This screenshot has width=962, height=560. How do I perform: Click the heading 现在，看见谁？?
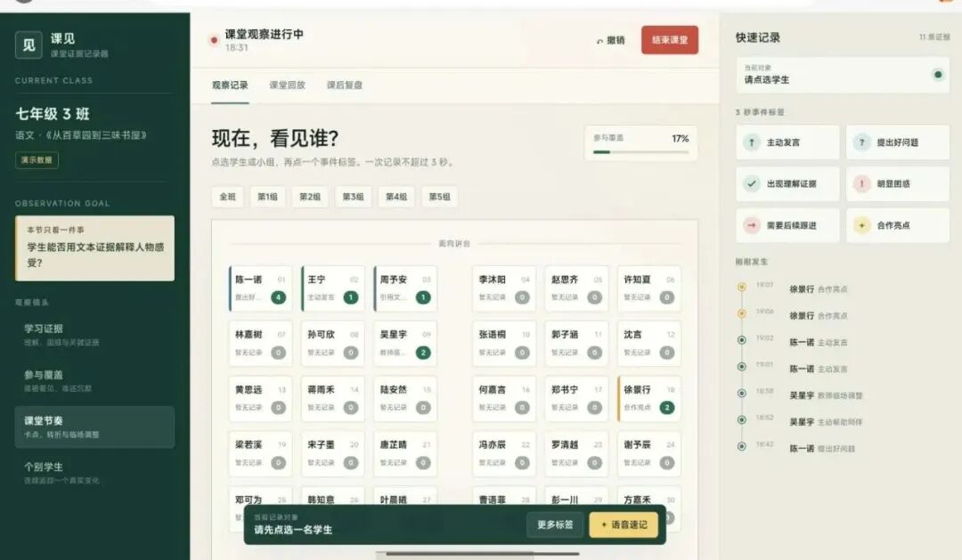tap(275, 138)
